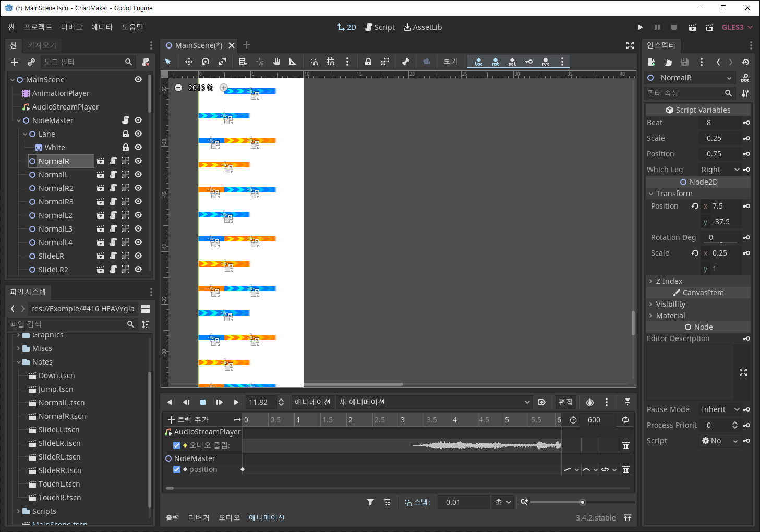Play the project from top bar
Screen dimensions: 760x532
641,27
